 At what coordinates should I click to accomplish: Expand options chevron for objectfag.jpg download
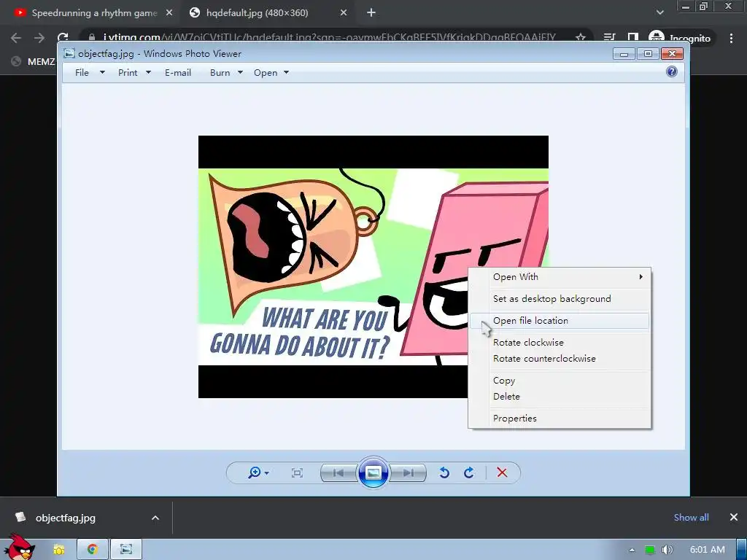155,518
